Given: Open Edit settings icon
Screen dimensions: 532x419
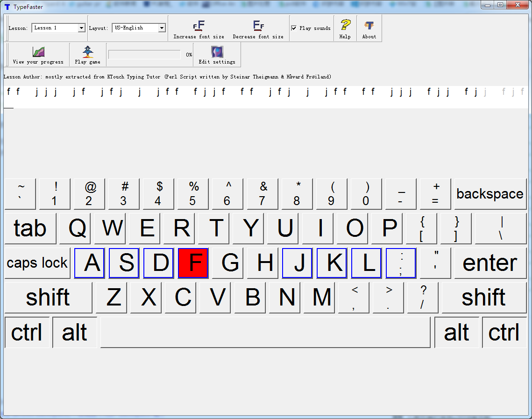Looking at the screenshot, I should (x=217, y=52).
